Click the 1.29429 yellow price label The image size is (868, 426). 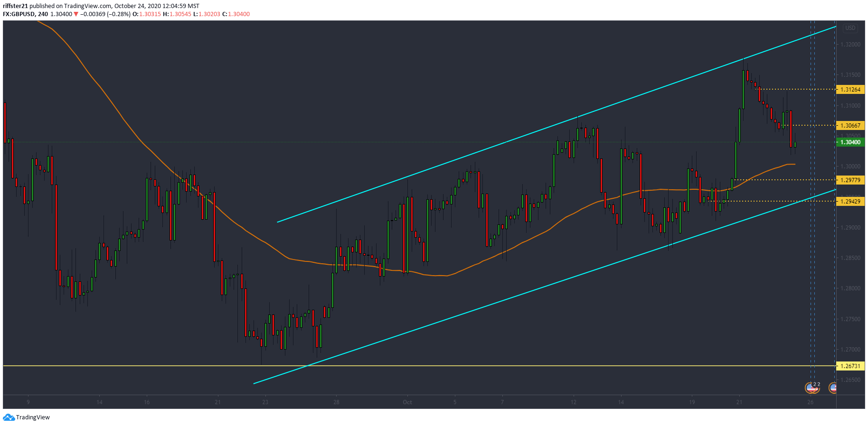tap(850, 201)
